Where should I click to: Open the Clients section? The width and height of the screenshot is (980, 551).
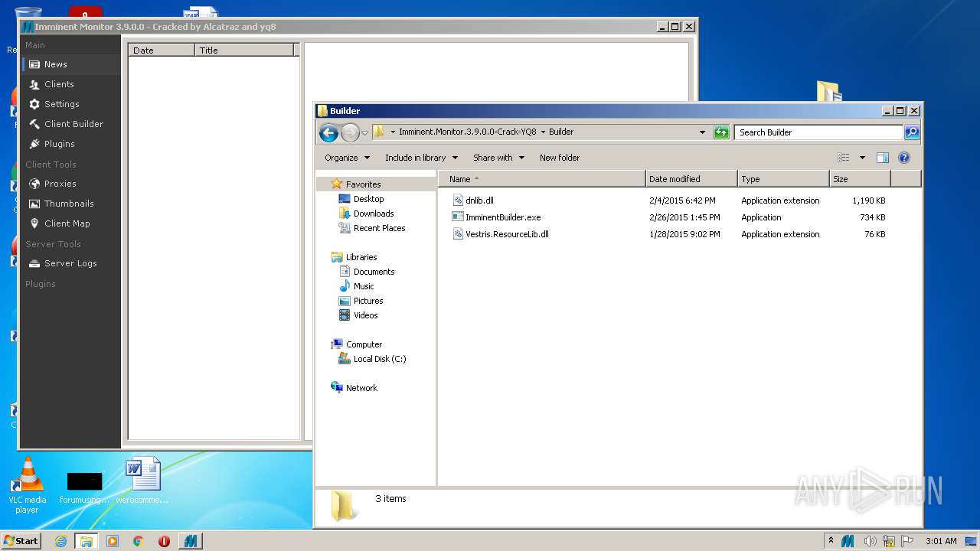(x=70, y=84)
